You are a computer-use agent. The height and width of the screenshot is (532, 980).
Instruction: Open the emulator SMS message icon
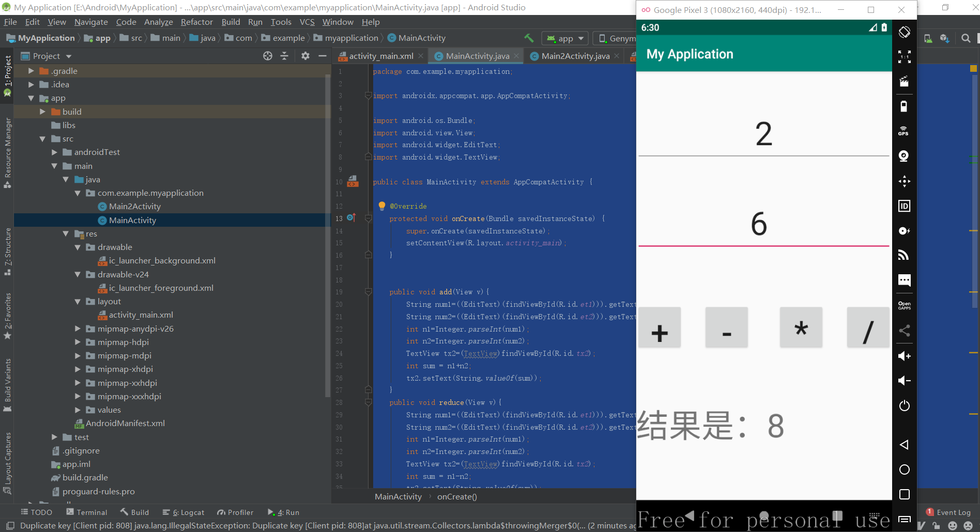point(905,280)
